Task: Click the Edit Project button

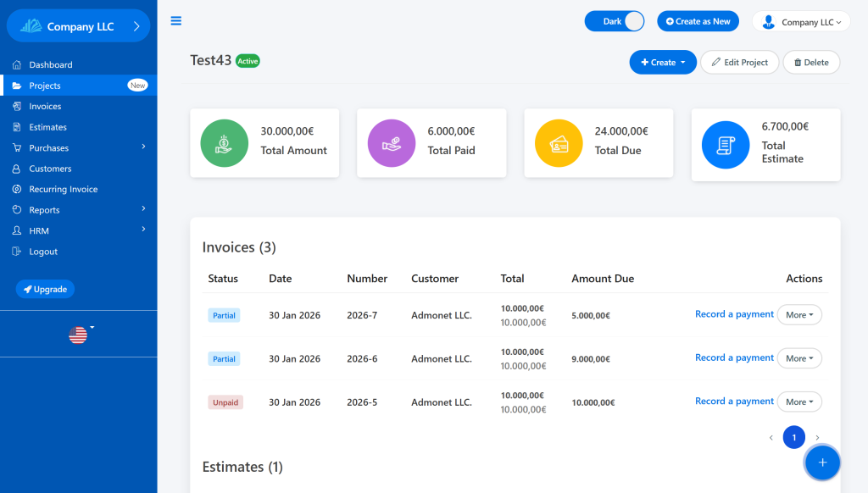Action: [x=739, y=63]
